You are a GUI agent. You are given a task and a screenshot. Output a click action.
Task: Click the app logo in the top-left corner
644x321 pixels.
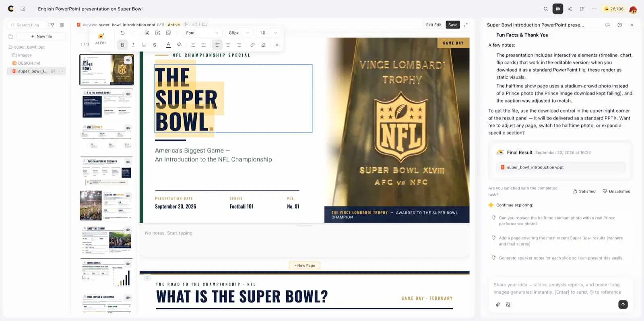[x=11, y=8]
